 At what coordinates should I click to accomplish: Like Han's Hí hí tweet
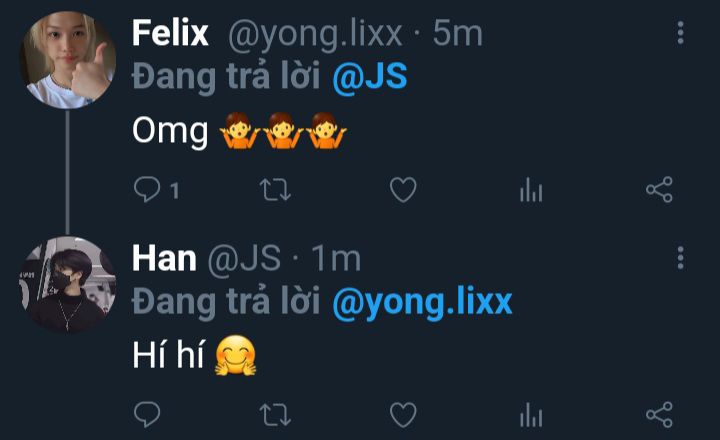tap(403, 415)
